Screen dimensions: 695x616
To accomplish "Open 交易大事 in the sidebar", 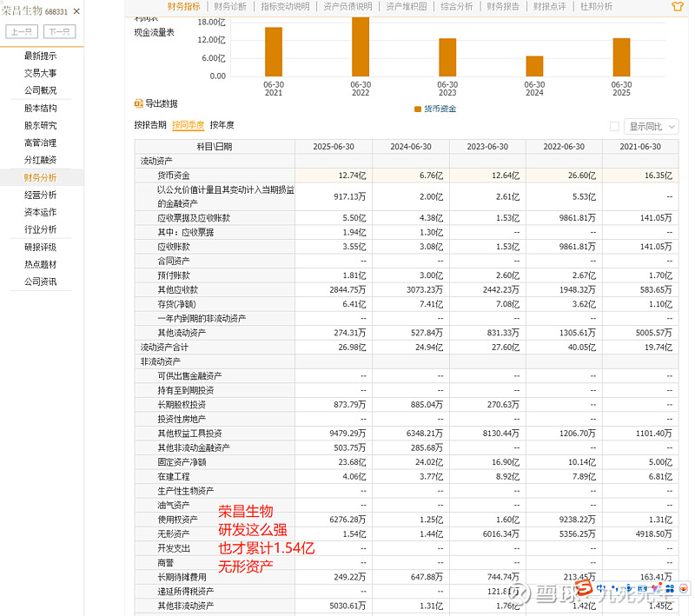I will [x=40, y=73].
